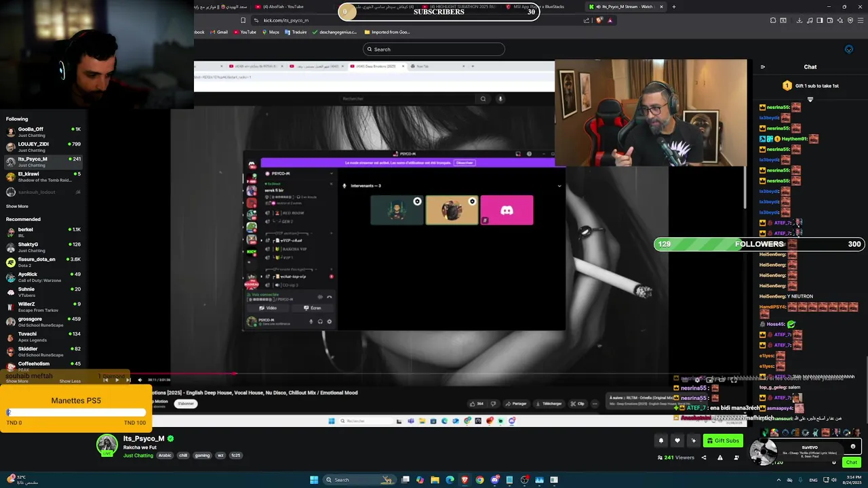
Task: Open the Traduire bookmark
Action: [296, 32]
